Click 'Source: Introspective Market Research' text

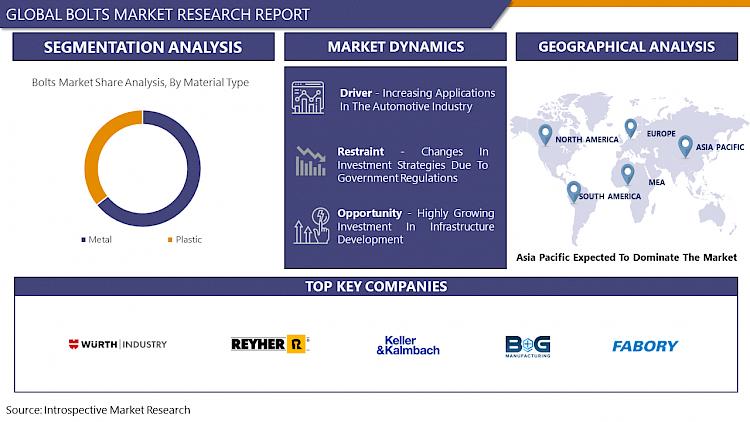[x=98, y=410]
